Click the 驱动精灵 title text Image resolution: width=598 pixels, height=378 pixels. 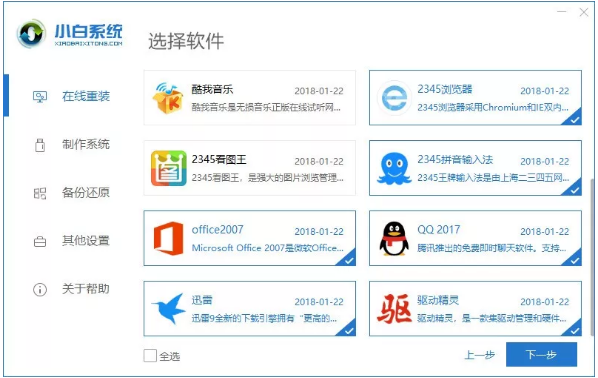pos(438,300)
